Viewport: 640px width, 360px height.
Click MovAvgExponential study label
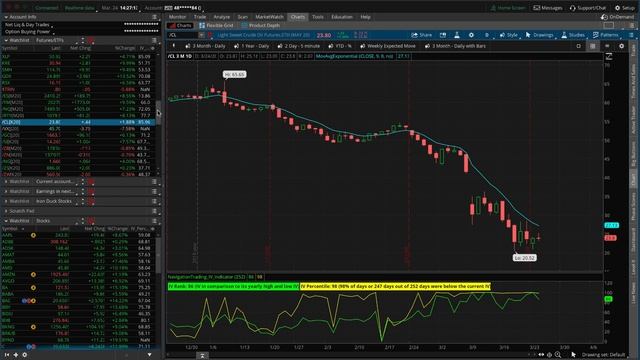pos(354,56)
